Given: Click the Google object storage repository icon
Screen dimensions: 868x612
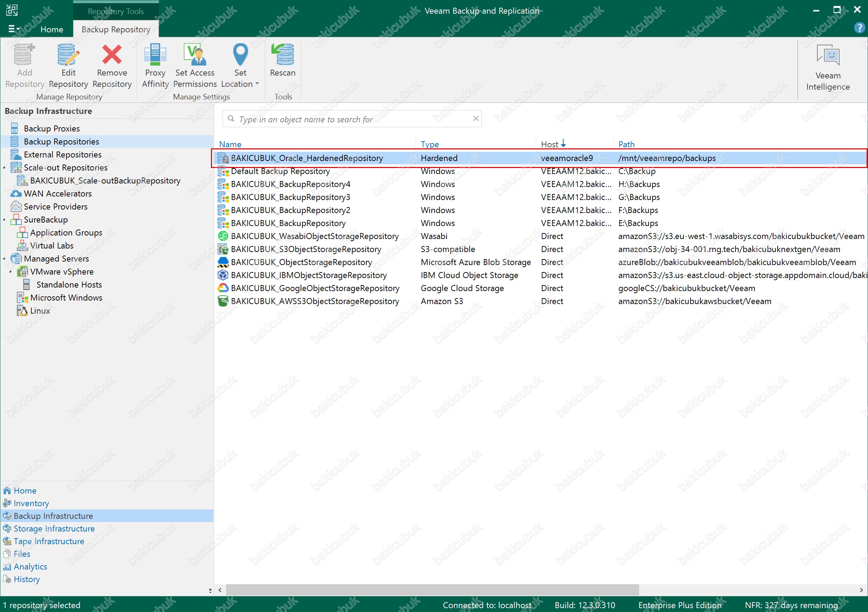Looking at the screenshot, I should pyautogui.click(x=223, y=288).
